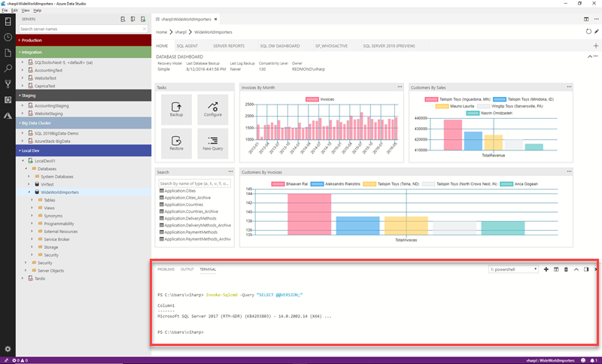This screenshot has width=602, height=364.
Task: Open the Explorer file icon
Action: click(x=8, y=53)
